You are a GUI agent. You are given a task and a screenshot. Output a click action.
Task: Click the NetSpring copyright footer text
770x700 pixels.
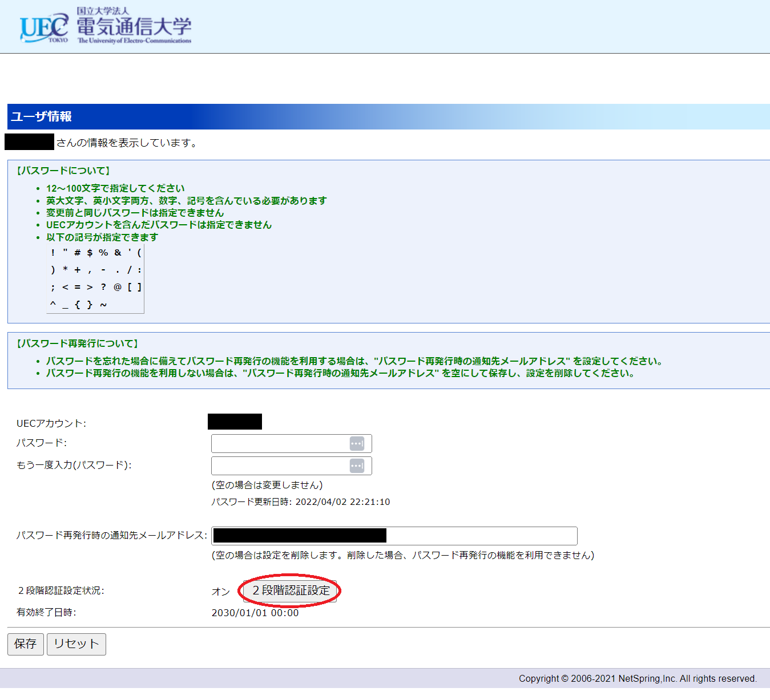point(638,678)
